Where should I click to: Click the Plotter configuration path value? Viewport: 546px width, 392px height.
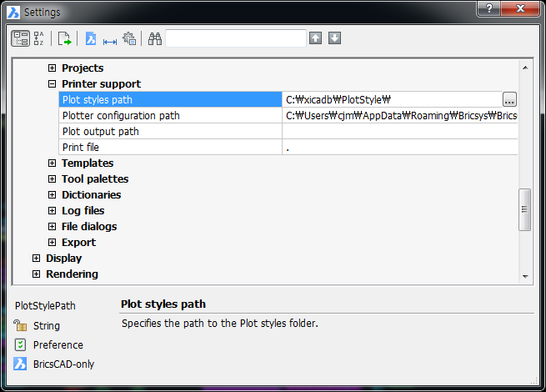[x=400, y=115]
